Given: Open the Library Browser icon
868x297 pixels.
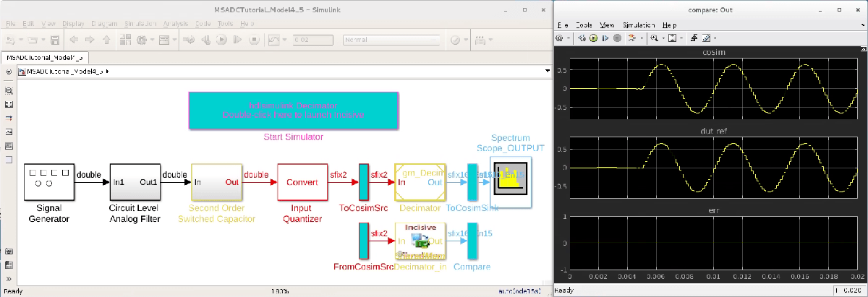Looking at the screenshot, I should pyautogui.click(x=124, y=40).
